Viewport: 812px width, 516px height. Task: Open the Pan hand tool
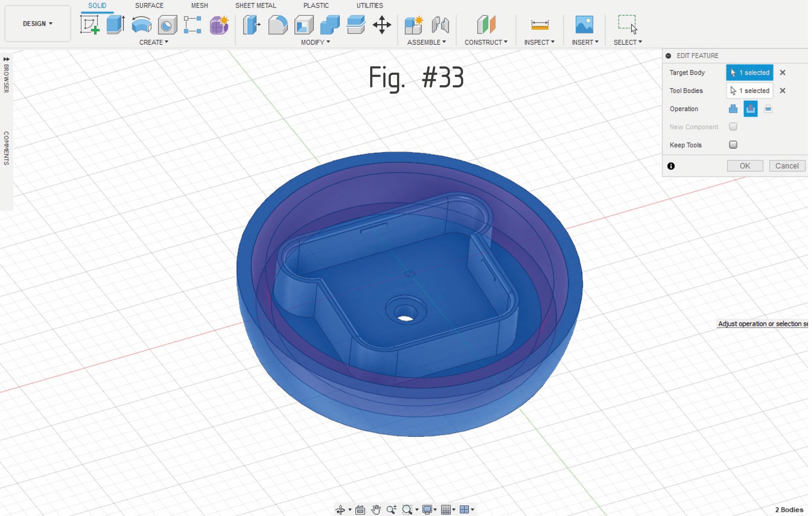coord(376,509)
